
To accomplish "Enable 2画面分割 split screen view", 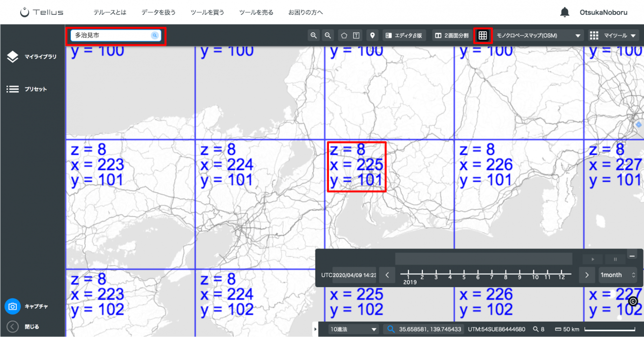I will coord(451,35).
